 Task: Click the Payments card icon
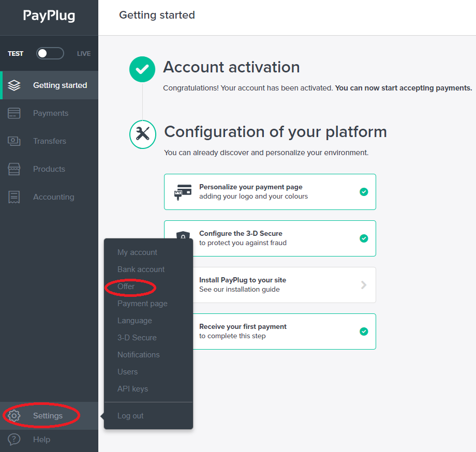pos(14,113)
